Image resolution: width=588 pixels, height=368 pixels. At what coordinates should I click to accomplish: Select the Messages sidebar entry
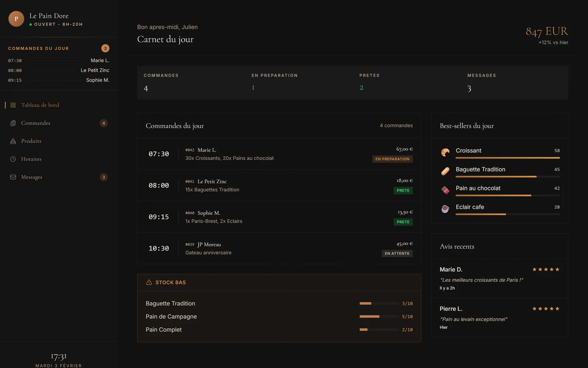(x=32, y=177)
